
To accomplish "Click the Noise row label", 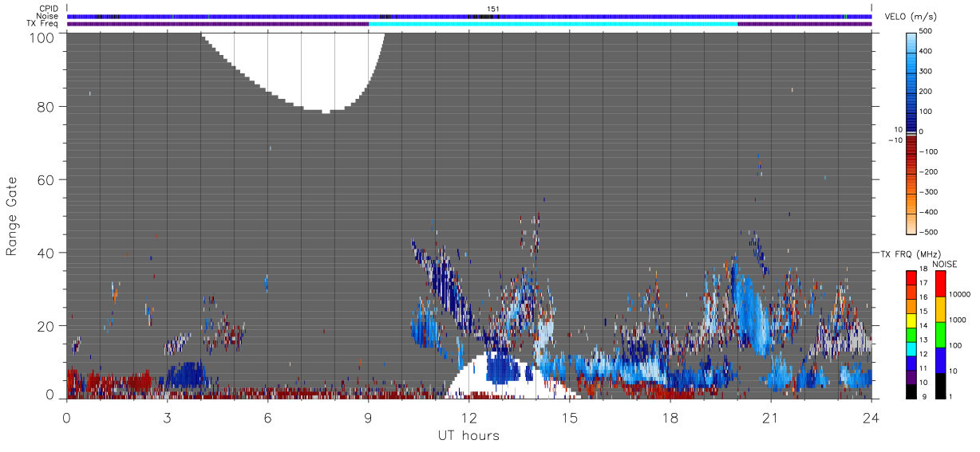I will tap(49, 16).
